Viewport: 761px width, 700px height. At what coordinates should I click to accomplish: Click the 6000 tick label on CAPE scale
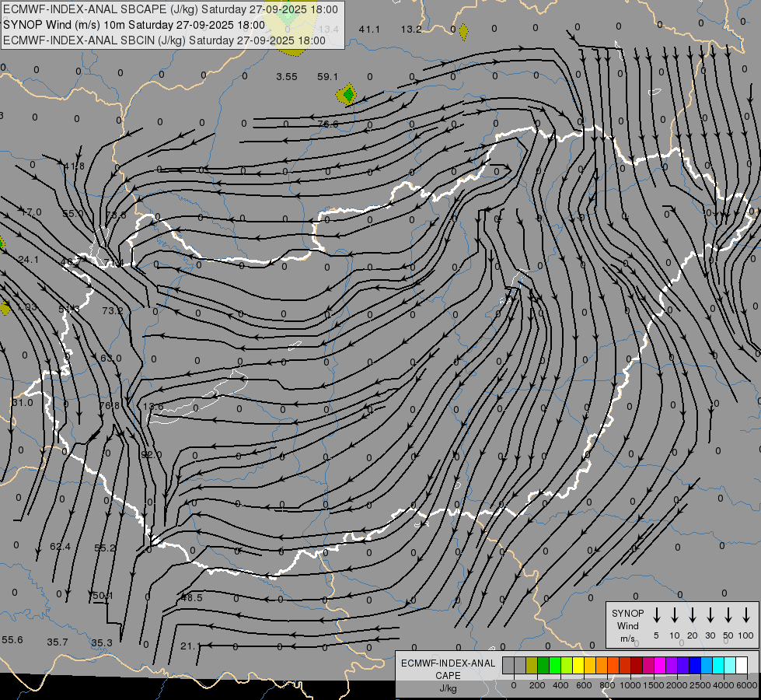748,685
